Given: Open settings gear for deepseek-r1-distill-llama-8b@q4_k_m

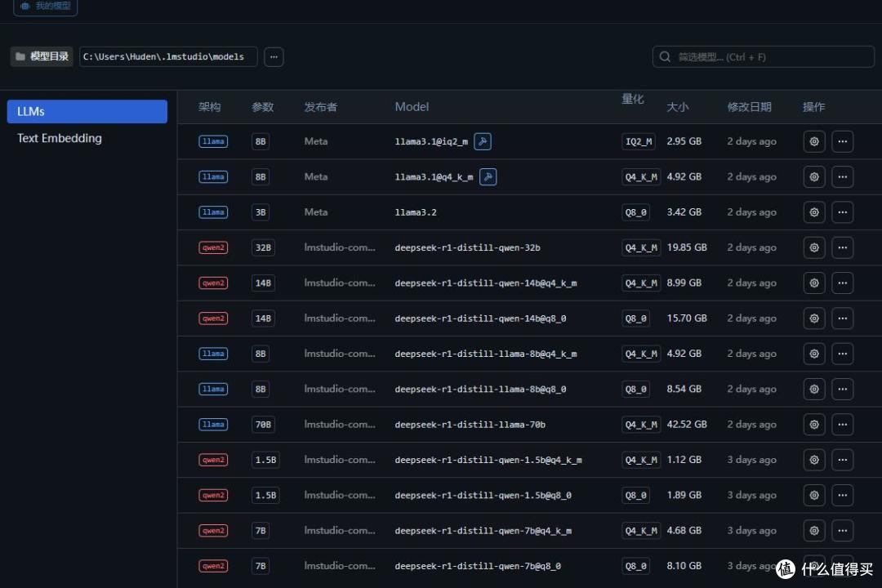Looking at the screenshot, I should point(814,354).
